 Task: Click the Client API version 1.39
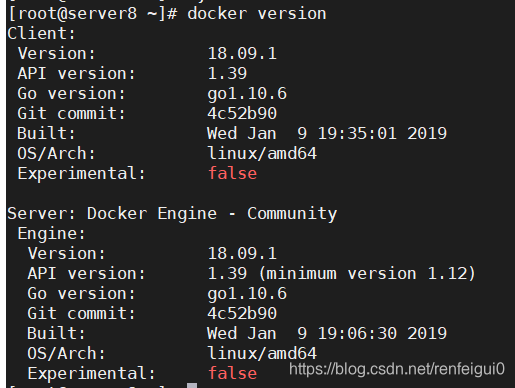(x=227, y=74)
